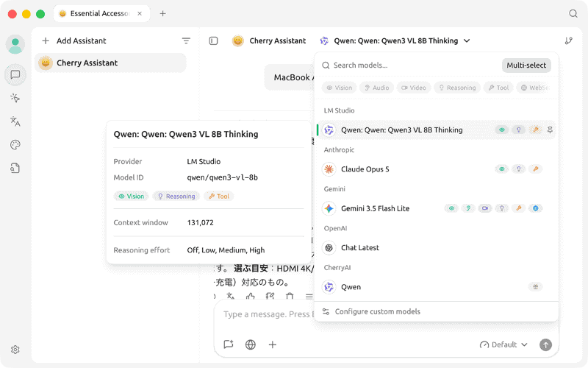Open the sparkle cursor sidebar icon
Image resolution: width=588 pixels, height=368 pixels.
[15, 98]
